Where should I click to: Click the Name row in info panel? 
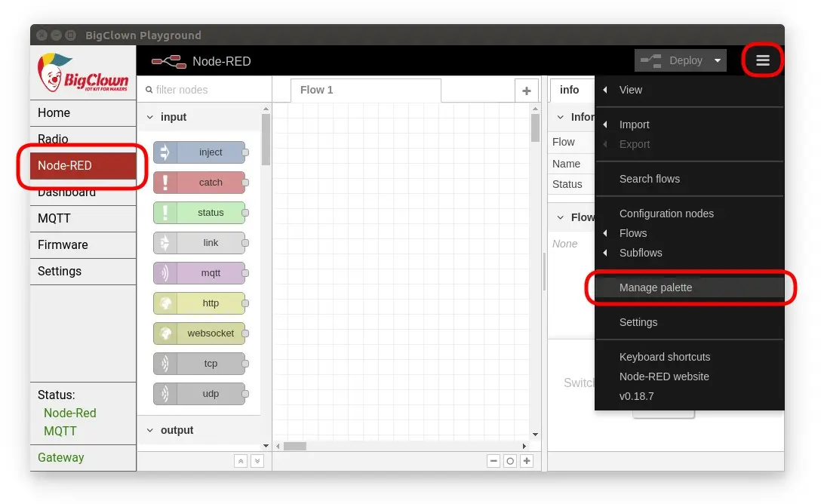tap(571, 164)
